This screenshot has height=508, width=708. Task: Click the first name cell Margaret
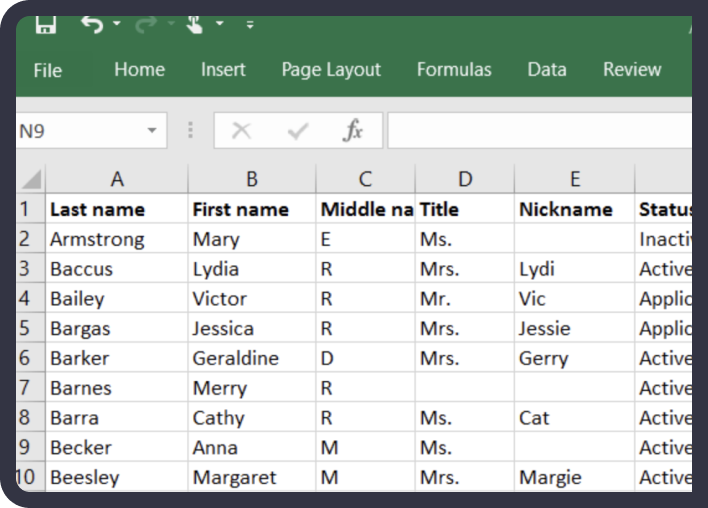pos(252,477)
